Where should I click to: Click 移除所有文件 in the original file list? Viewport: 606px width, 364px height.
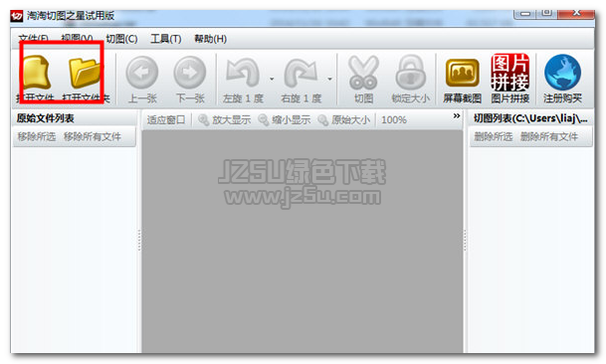(x=93, y=136)
